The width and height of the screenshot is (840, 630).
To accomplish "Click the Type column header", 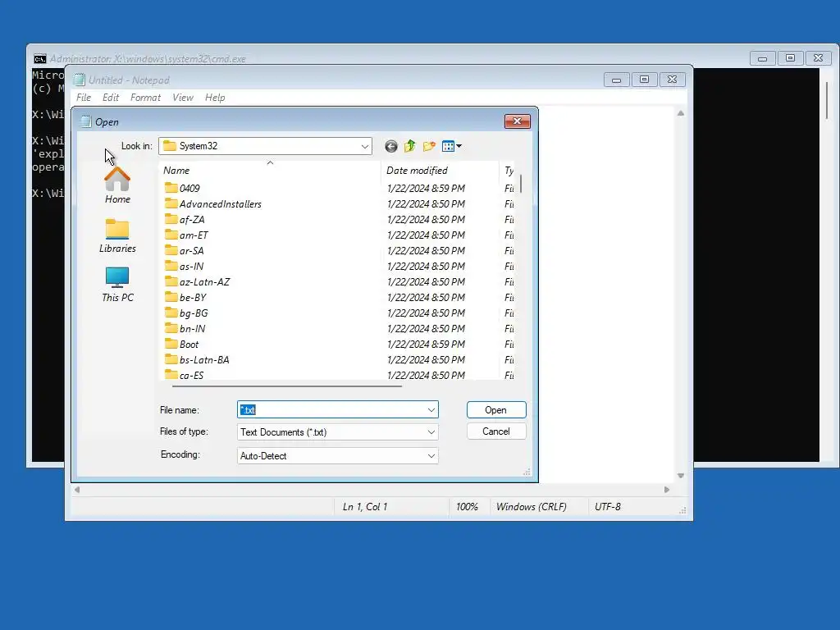I will (x=509, y=171).
